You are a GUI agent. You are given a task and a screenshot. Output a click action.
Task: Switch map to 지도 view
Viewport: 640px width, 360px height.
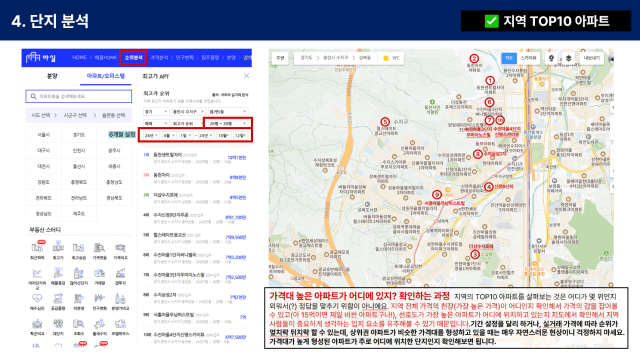[x=509, y=58]
